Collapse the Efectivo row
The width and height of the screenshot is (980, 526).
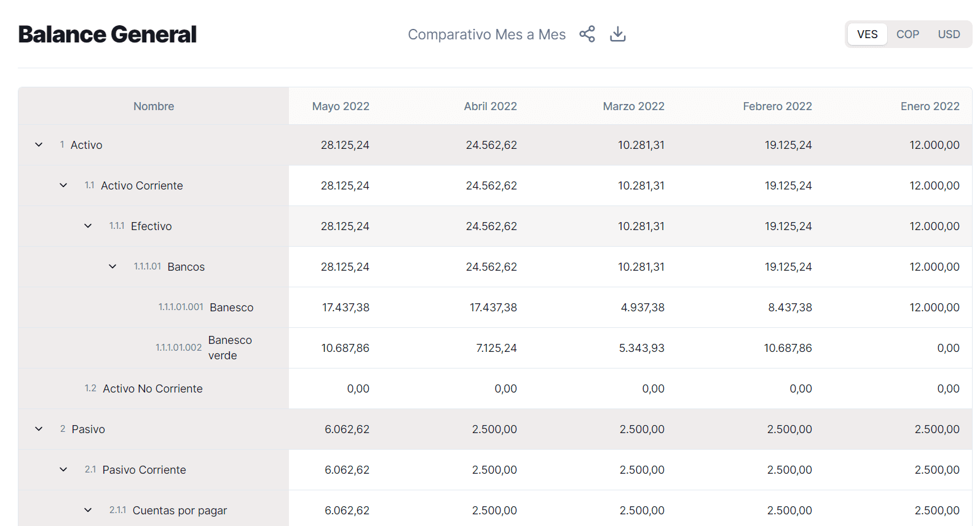point(88,226)
